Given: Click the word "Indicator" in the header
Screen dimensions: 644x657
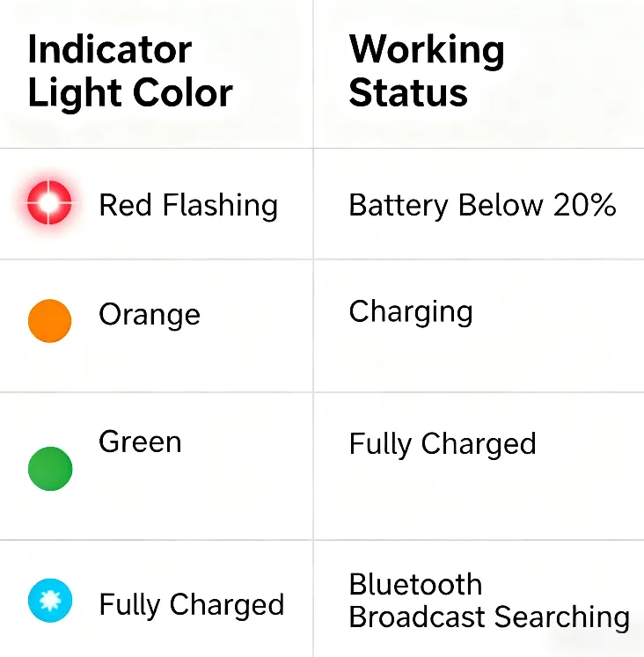Looking at the screenshot, I should [110, 50].
